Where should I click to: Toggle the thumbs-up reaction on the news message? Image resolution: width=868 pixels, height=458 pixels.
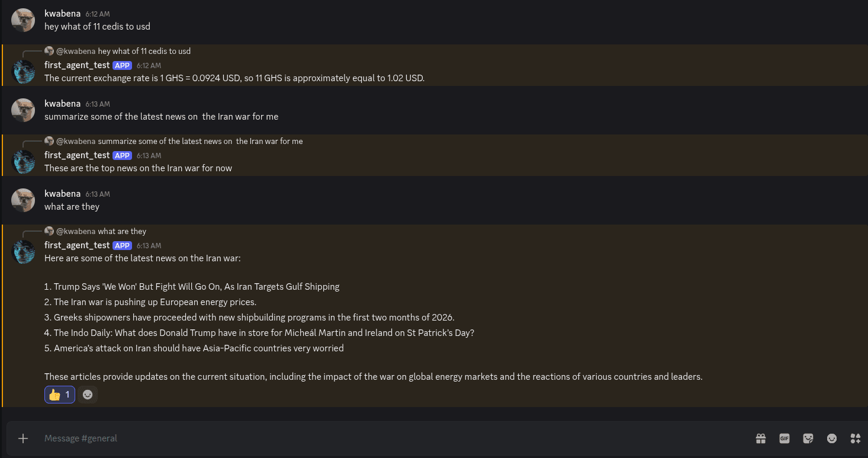pyautogui.click(x=59, y=394)
